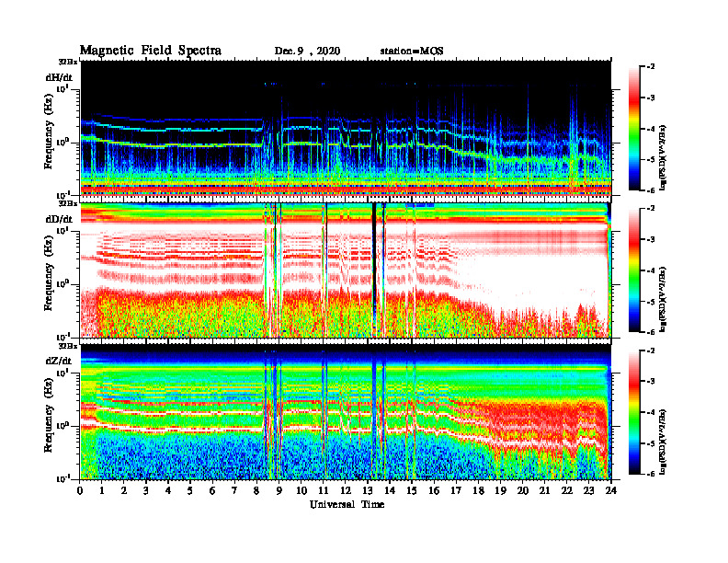Click the log(PSD) units label beside the dH/dt color bar

(x=663, y=157)
